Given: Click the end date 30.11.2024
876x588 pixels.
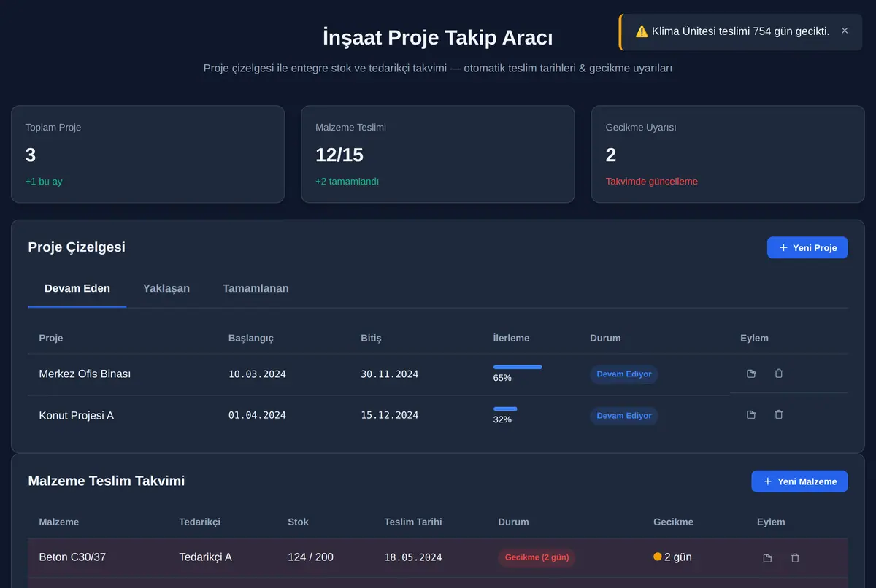Looking at the screenshot, I should (389, 374).
